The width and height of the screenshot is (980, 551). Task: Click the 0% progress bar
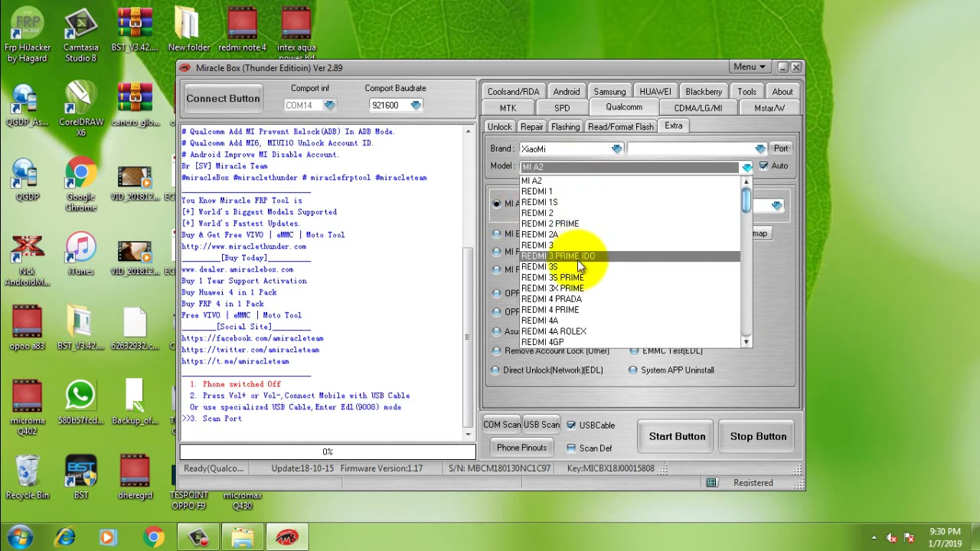click(x=328, y=452)
